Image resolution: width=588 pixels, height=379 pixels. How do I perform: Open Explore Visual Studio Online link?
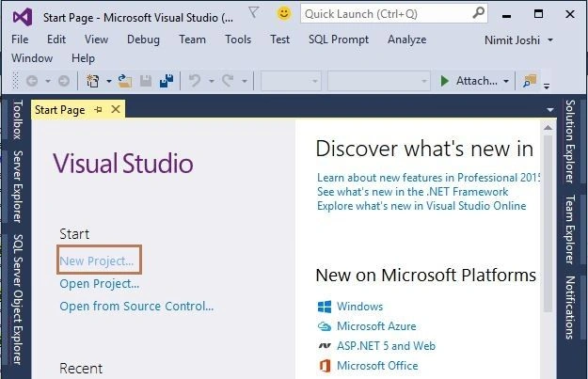421,206
